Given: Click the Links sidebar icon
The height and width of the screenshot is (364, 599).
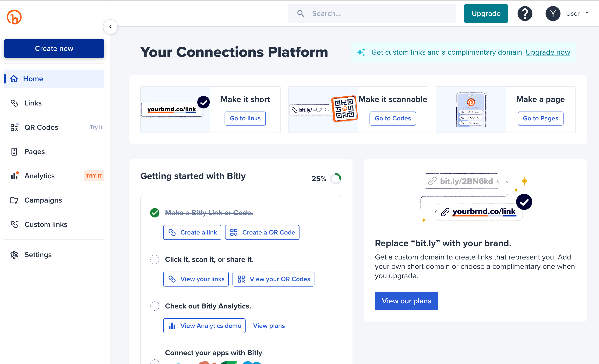Looking at the screenshot, I should click(14, 103).
